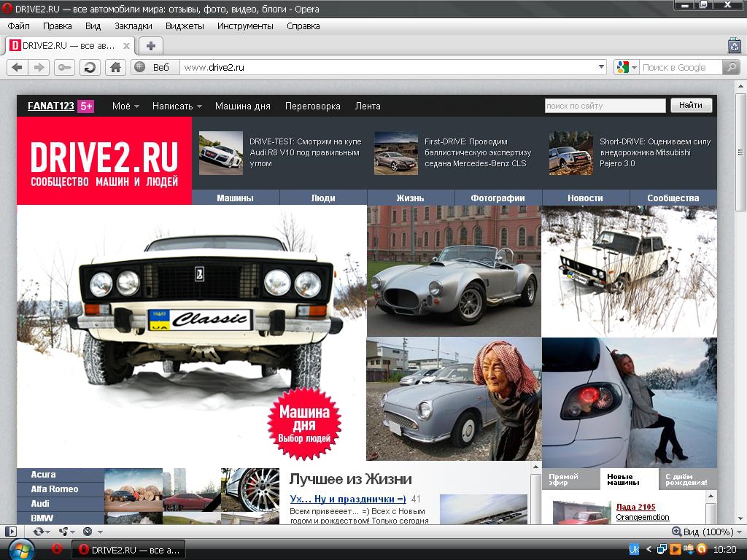The width and height of the screenshot is (747, 560).
Task: Open the Opera Link sync icon
Action: [x=37, y=532]
